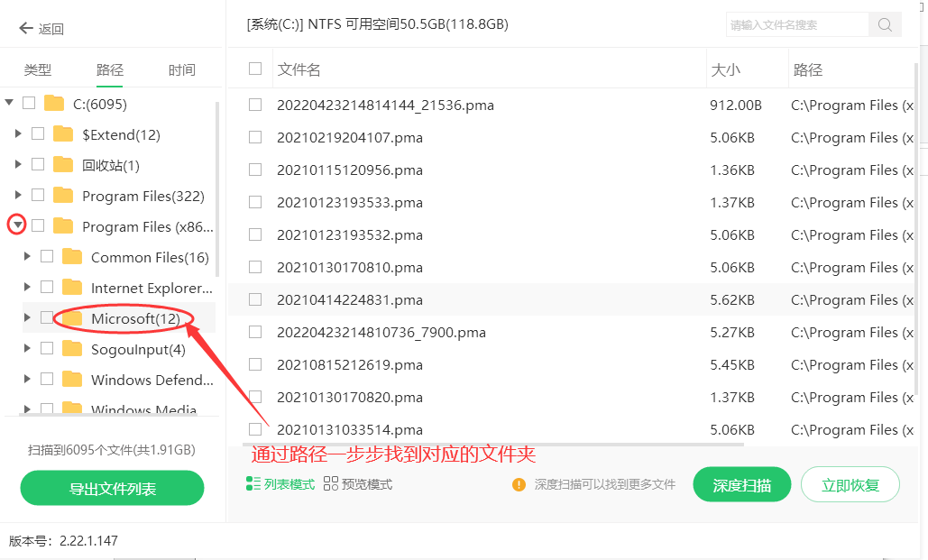
Task: Click the file name search input field
Action: [x=796, y=24]
